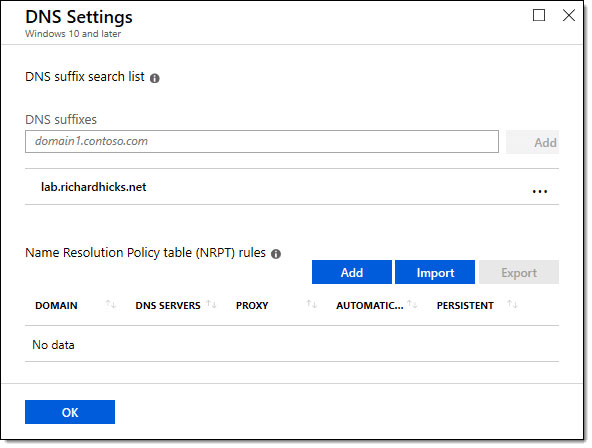Screen dimensions: 592x448
Task: Select the lab.richardhicks.net suffix entry
Action: (292, 187)
